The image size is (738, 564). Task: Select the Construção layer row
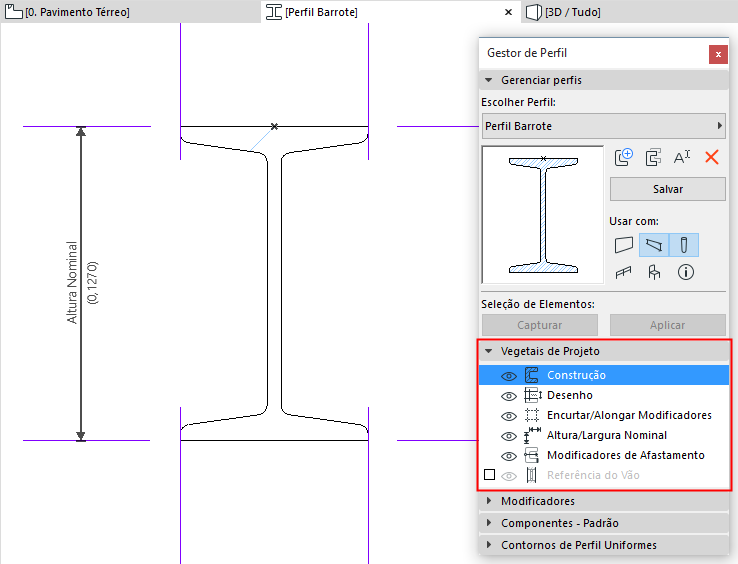click(604, 375)
